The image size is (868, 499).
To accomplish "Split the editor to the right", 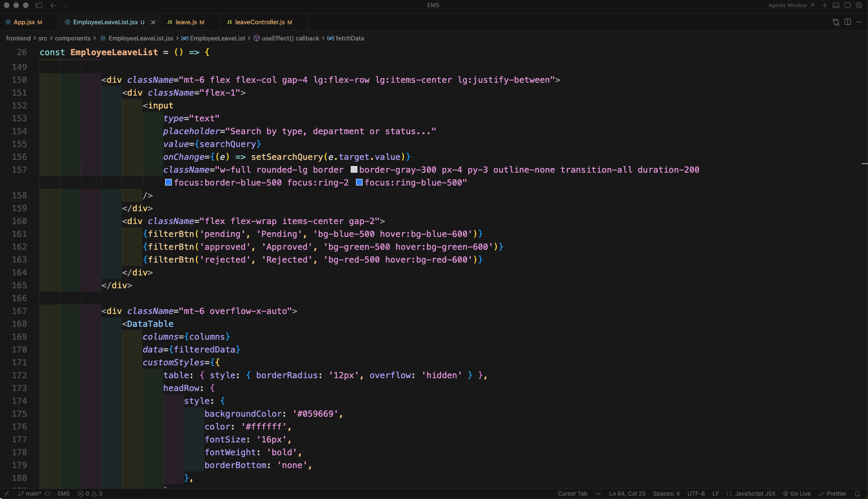I will (848, 22).
